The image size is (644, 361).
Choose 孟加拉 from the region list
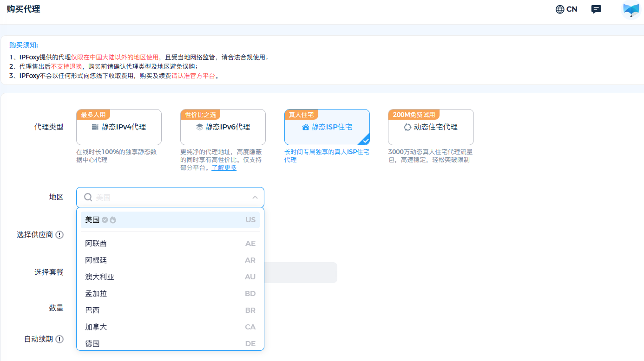[170, 294]
